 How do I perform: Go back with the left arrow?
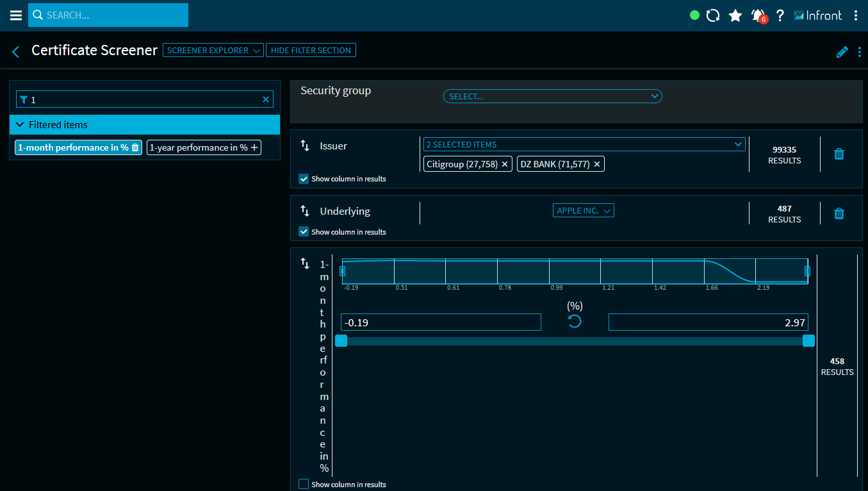tap(16, 51)
